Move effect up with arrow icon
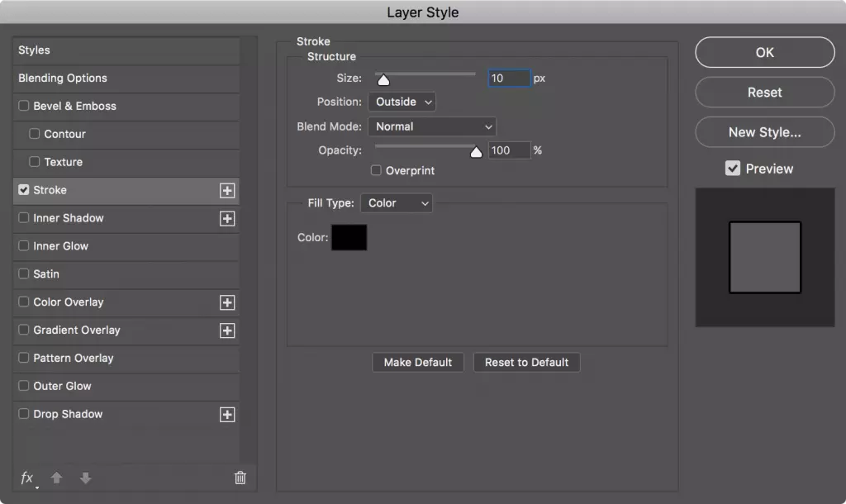This screenshot has width=846, height=504. [x=56, y=478]
